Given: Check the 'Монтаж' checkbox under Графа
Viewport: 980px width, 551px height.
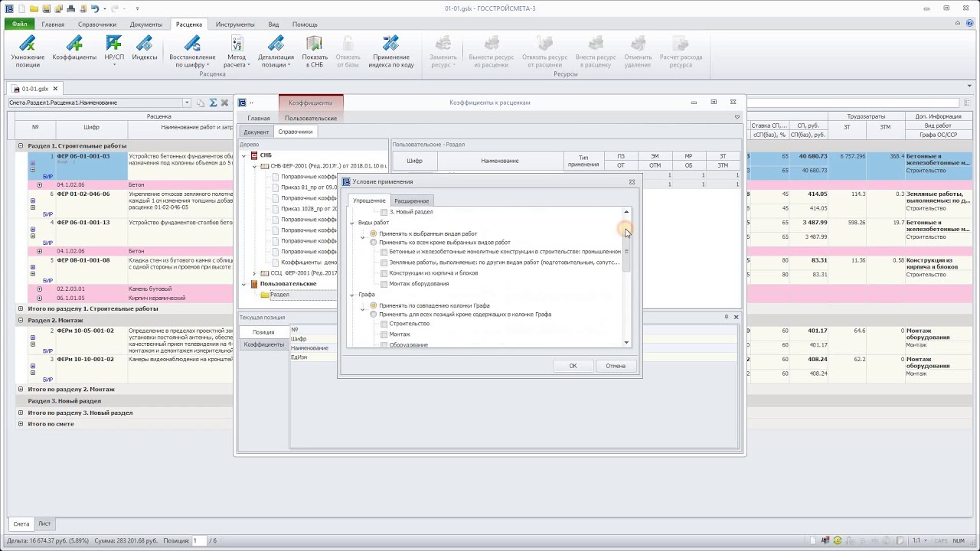Looking at the screenshot, I should pos(384,334).
